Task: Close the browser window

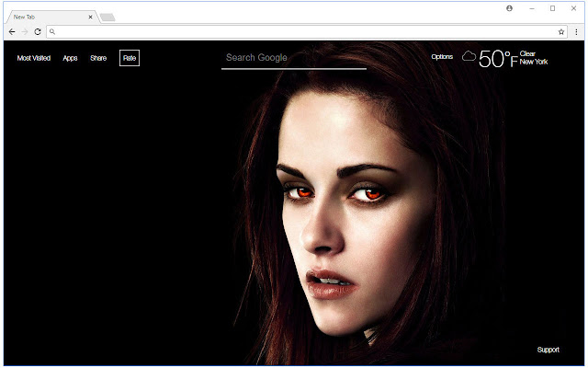Action: (x=573, y=8)
